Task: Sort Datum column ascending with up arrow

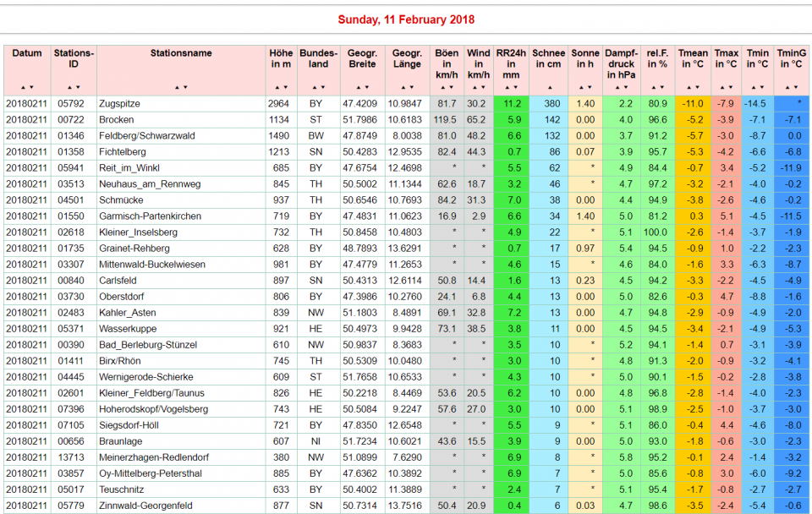Action: coord(23,87)
